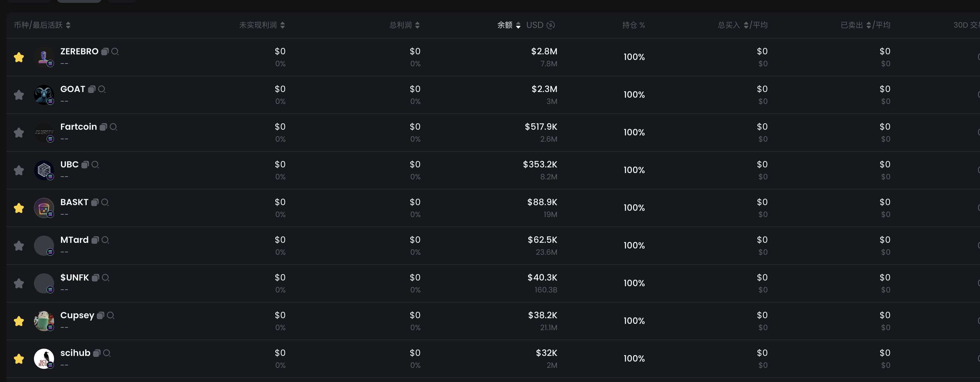Image resolution: width=980 pixels, height=382 pixels.
Task: Toggle the favorite star for MTard
Action: pyautogui.click(x=19, y=246)
